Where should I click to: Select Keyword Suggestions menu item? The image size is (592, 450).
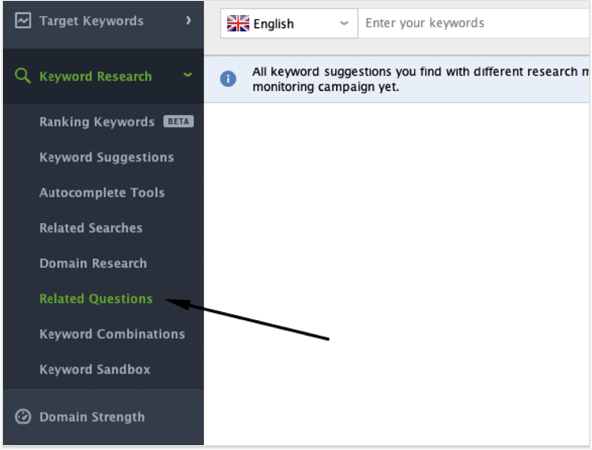click(106, 157)
